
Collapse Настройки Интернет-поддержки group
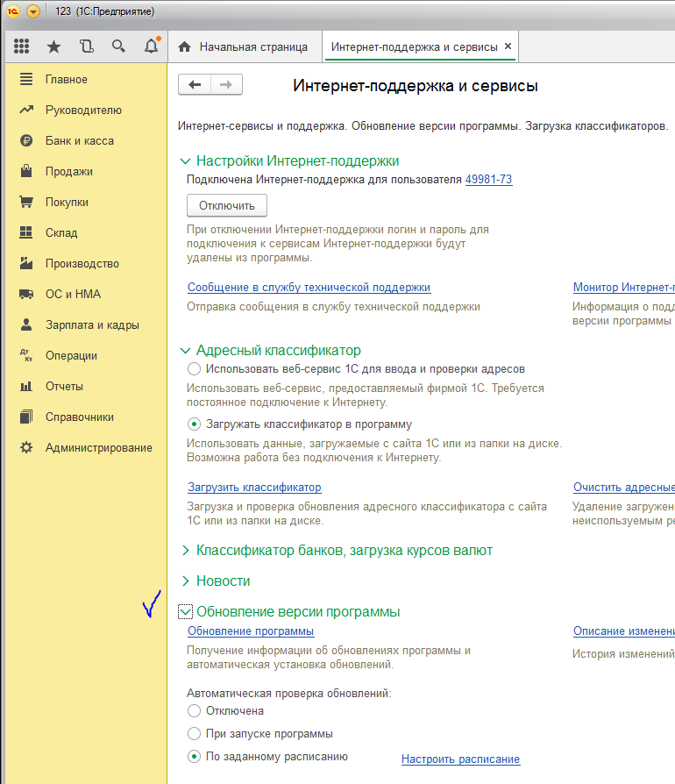coord(185,161)
